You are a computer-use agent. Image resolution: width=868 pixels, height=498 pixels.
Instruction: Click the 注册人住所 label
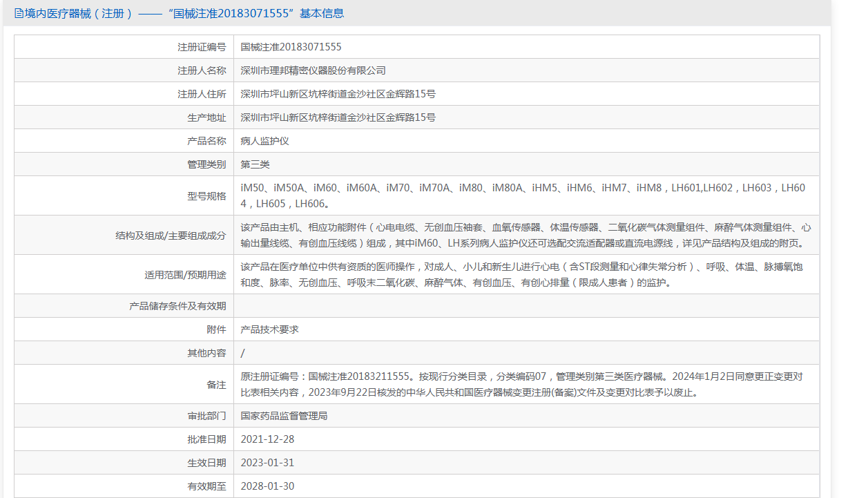click(x=202, y=94)
